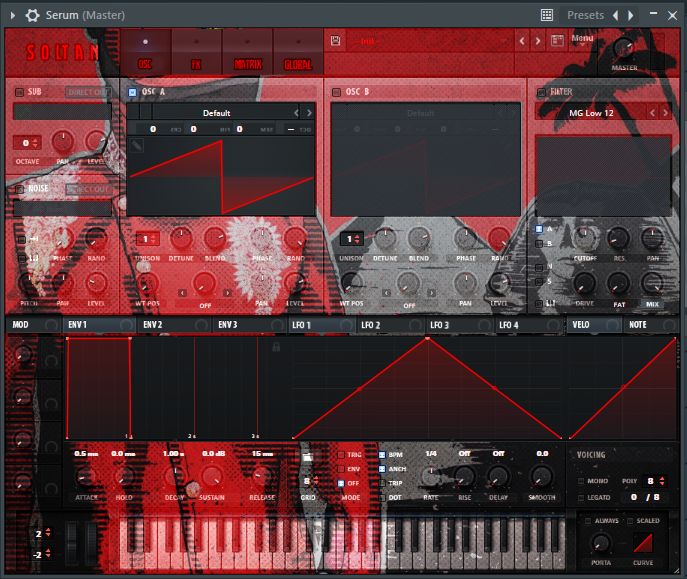Go to next Serum preset arrow
Screen dimensions: 687x579
538,41
